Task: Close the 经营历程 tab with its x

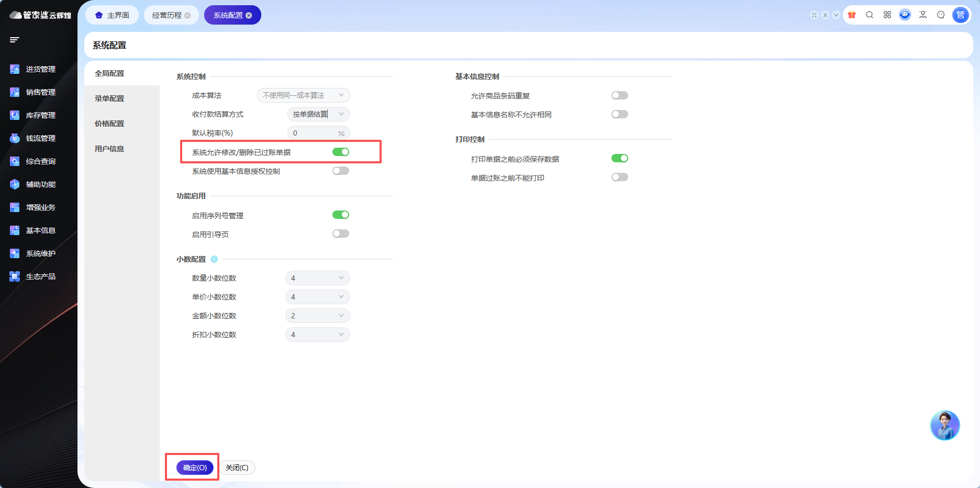Action: tap(187, 16)
